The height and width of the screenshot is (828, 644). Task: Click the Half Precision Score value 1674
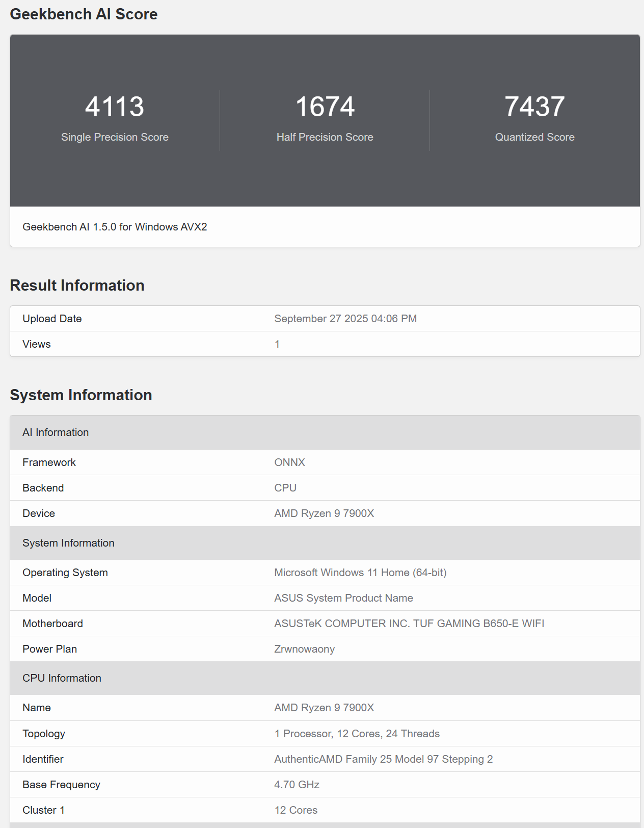point(325,107)
